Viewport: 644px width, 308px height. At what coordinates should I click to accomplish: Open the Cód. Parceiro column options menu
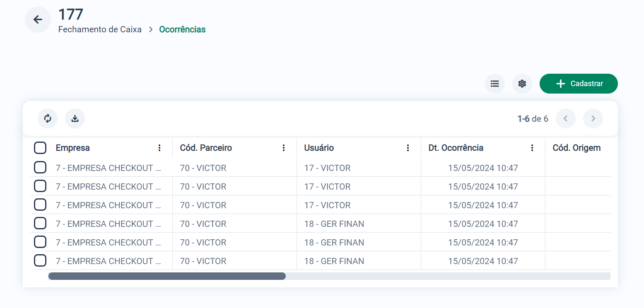[284, 148]
